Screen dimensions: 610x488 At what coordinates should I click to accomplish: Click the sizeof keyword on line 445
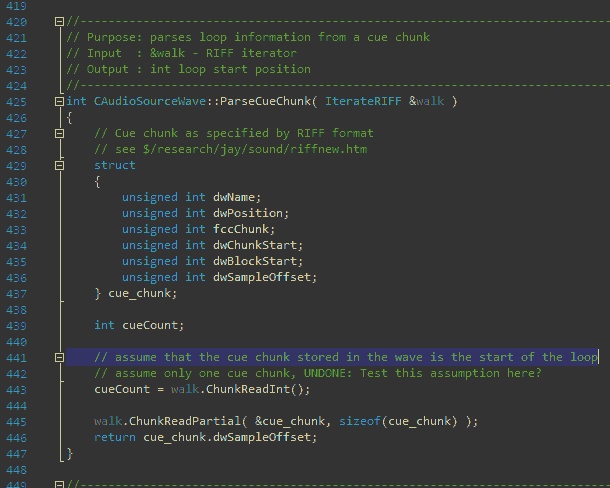click(359, 421)
